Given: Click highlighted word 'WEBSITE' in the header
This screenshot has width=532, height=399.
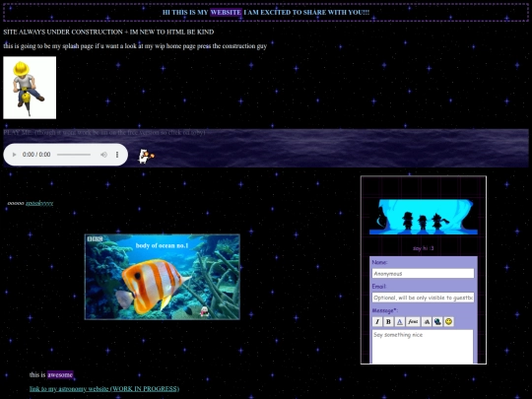Looking at the screenshot, I should pyautogui.click(x=226, y=13).
